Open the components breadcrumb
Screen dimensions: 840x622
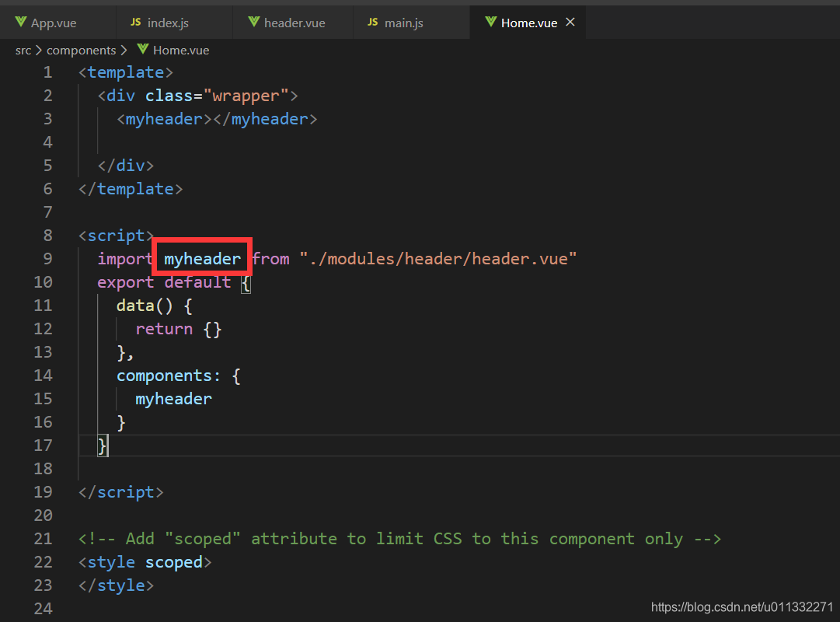click(81, 51)
